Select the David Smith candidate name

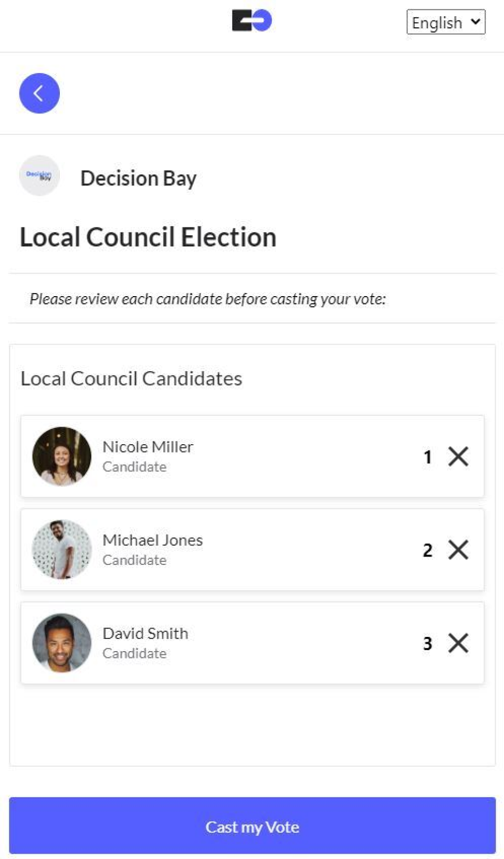click(x=145, y=633)
